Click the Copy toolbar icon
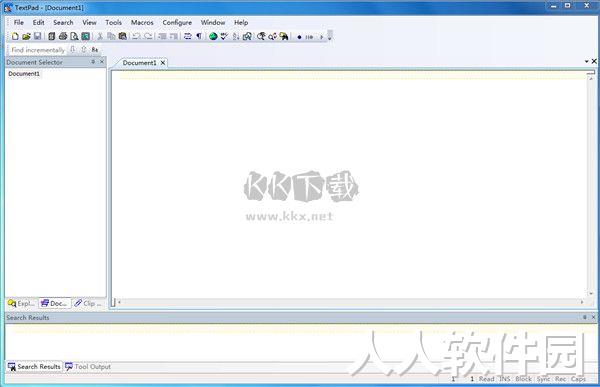Screen dimensions: 600x387 (x=111, y=36)
